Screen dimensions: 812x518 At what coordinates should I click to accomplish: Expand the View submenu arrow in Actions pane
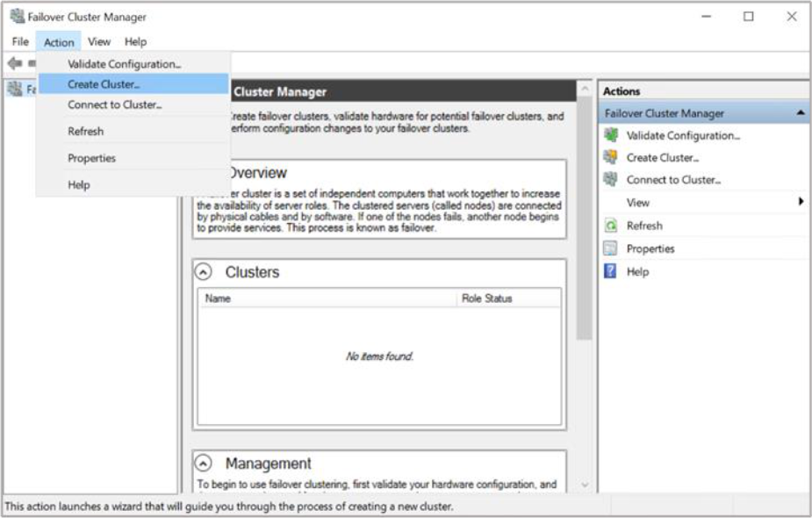[x=801, y=202]
